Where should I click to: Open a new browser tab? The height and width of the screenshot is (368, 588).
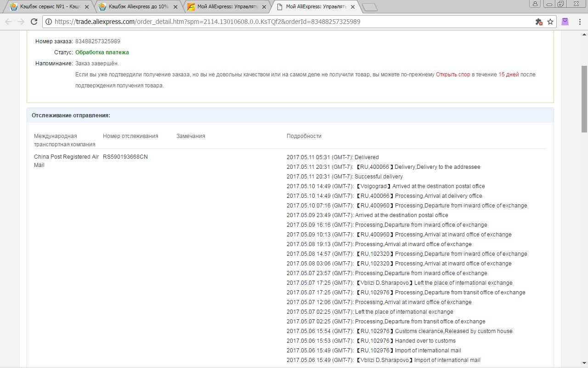369,7
